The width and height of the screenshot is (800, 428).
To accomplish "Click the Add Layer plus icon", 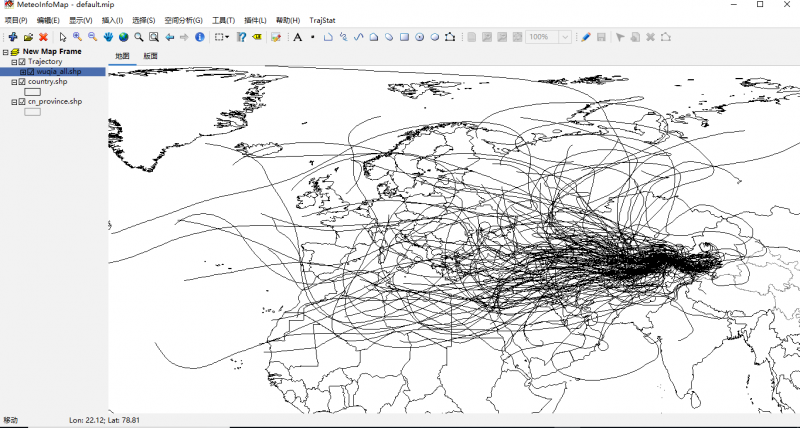I will [12, 37].
